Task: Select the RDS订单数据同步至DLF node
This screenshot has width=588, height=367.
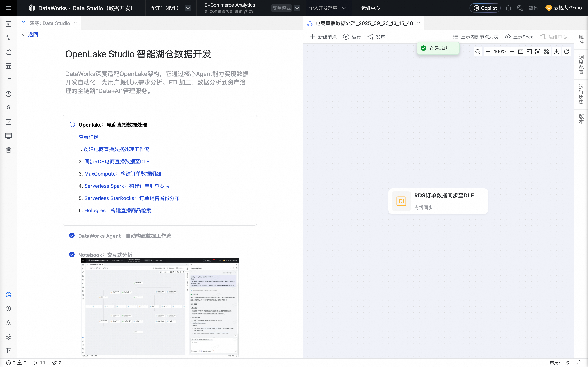Action: (438, 201)
